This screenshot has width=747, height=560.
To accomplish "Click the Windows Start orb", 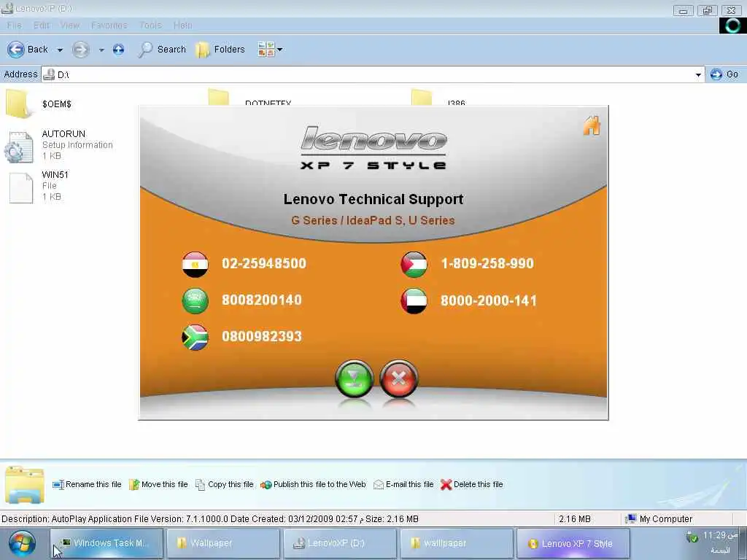I will coord(22,544).
